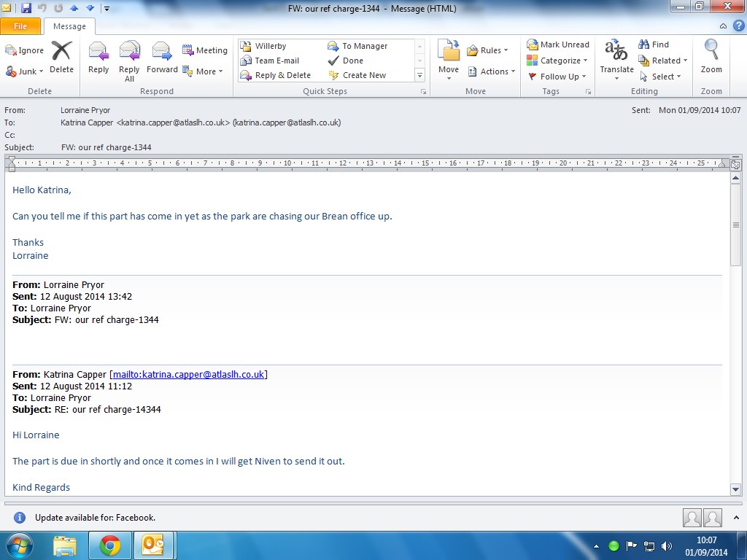Click the network tray icon
Image resolution: width=747 pixels, height=560 pixels.
pos(649,546)
